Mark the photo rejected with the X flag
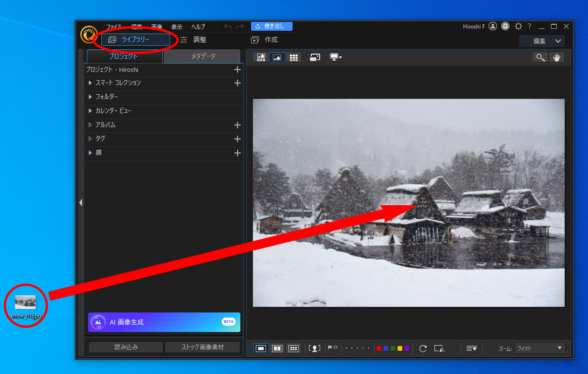This screenshot has height=374, width=588. (x=335, y=348)
